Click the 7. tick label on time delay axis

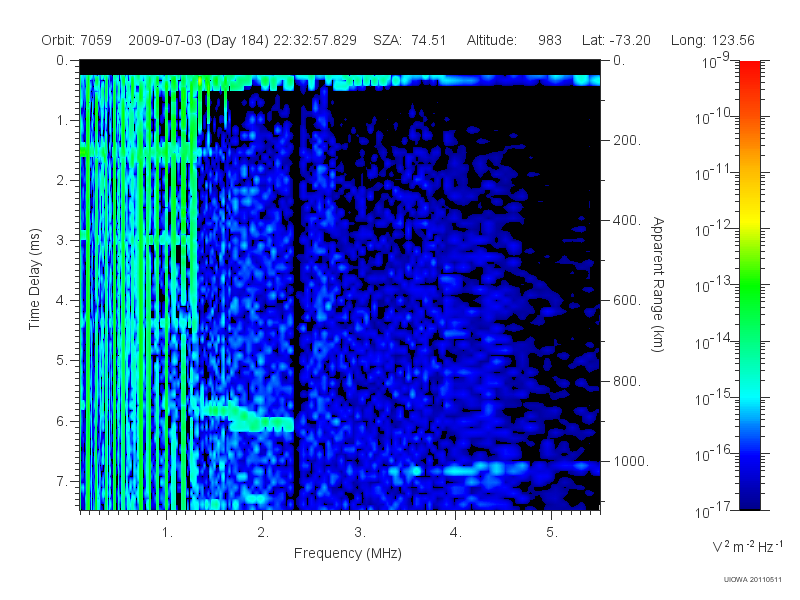(62, 481)
